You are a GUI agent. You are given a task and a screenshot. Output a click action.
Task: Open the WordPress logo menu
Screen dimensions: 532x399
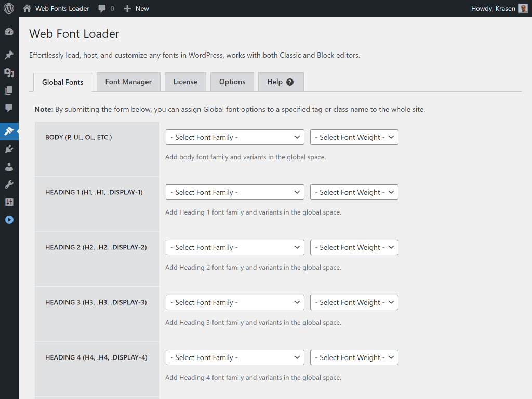(x=9, y=8)
